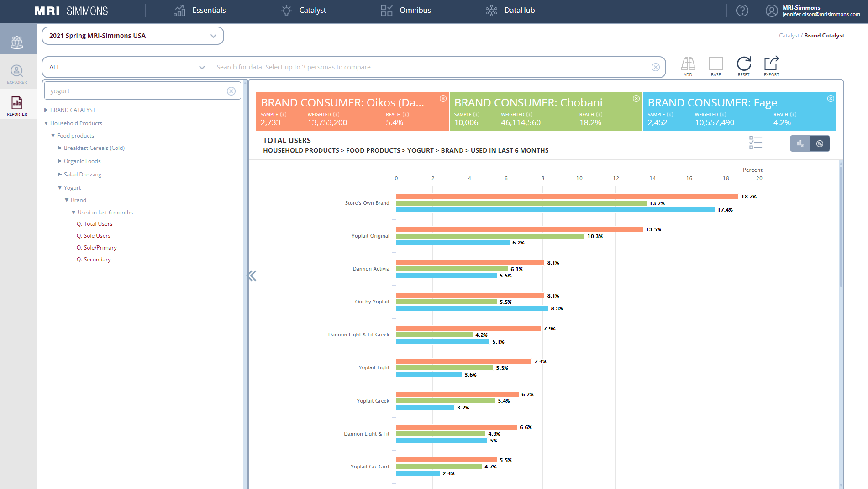Switch to the Reporter view
The width and height of the screenshot is (868, 489).
17,106
